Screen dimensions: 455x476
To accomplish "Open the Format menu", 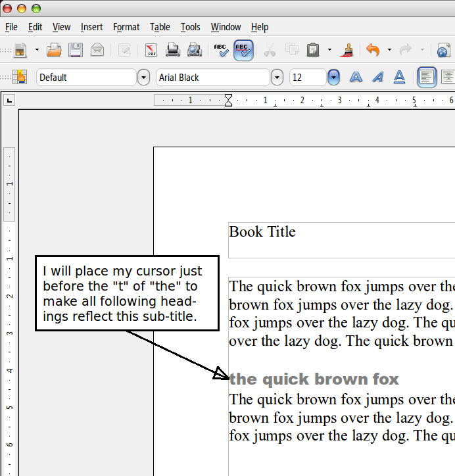I will (126, 27).
